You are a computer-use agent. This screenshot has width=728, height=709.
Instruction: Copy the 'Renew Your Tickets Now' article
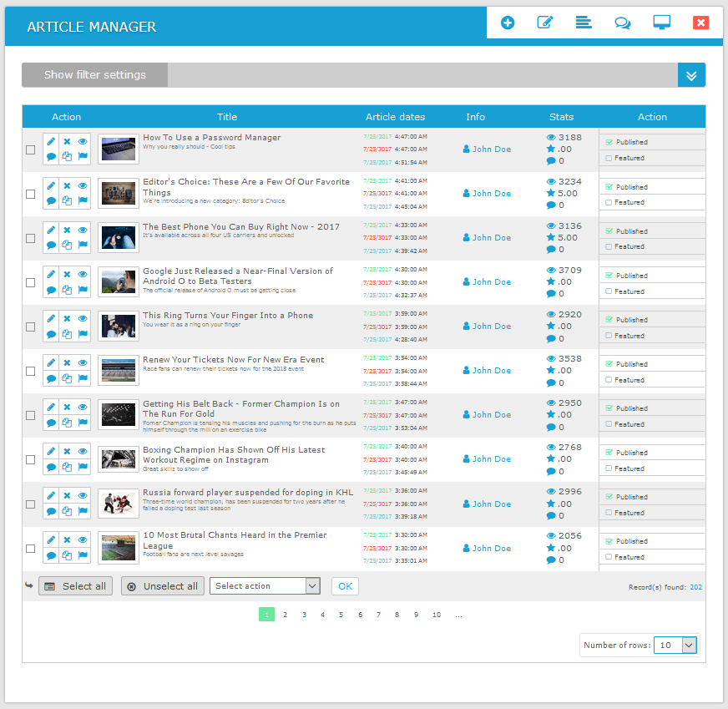click(x=67, y=378)
